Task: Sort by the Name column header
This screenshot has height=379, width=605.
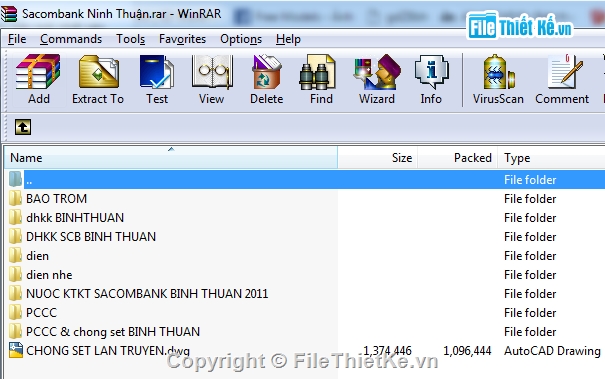Action: tap(171, 157)
